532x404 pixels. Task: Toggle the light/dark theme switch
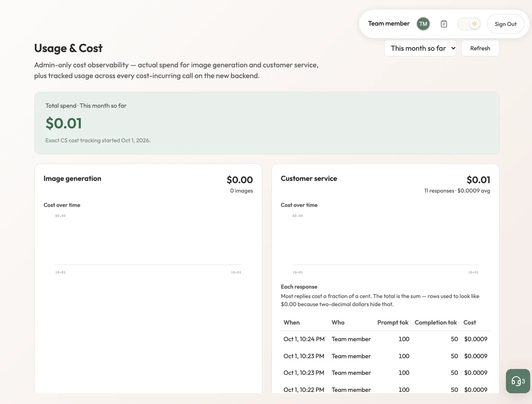pos(469,24)
